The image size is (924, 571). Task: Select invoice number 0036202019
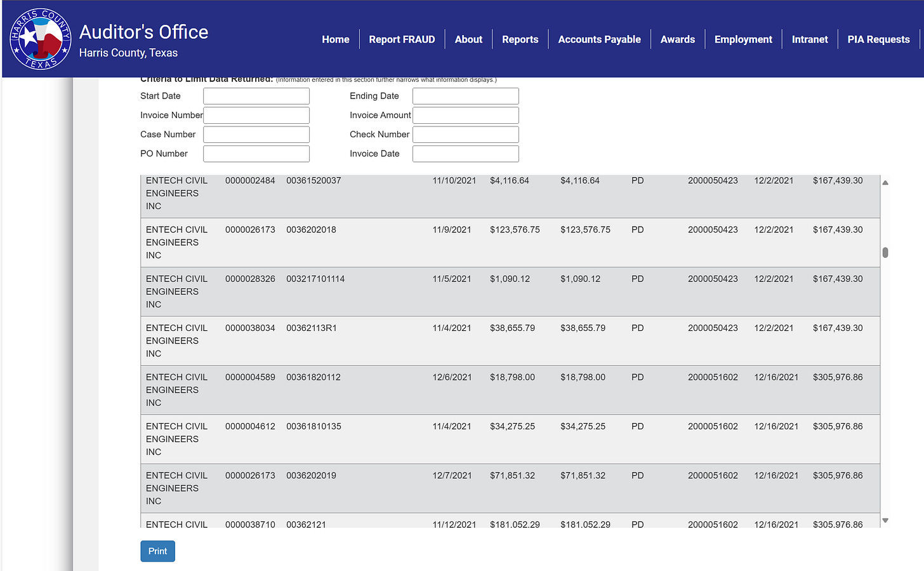coord(311,475)
